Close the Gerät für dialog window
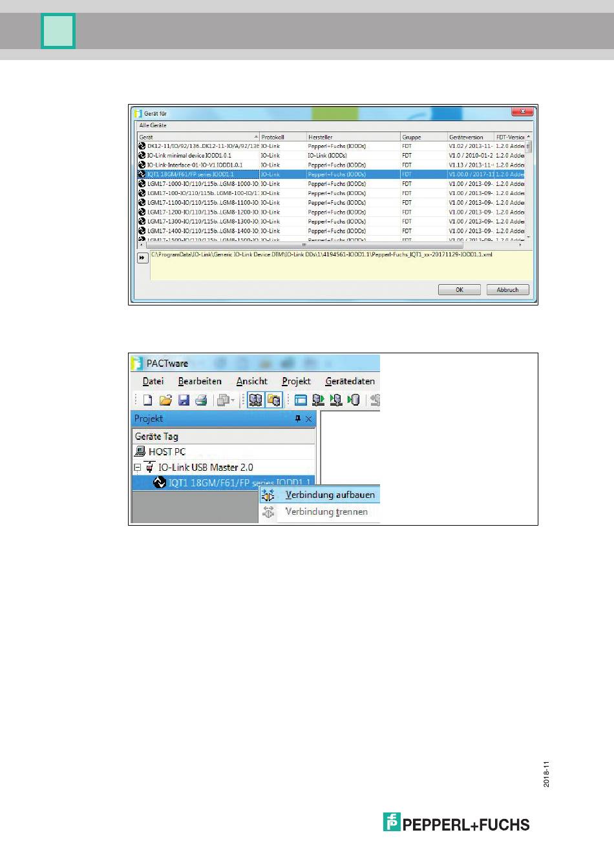 click(x=522, y=112)
